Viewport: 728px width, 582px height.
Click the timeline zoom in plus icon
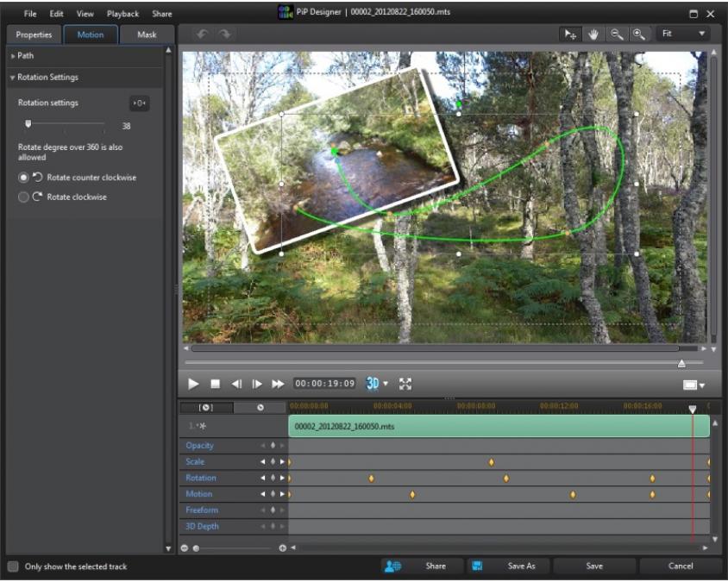[282, 548]
